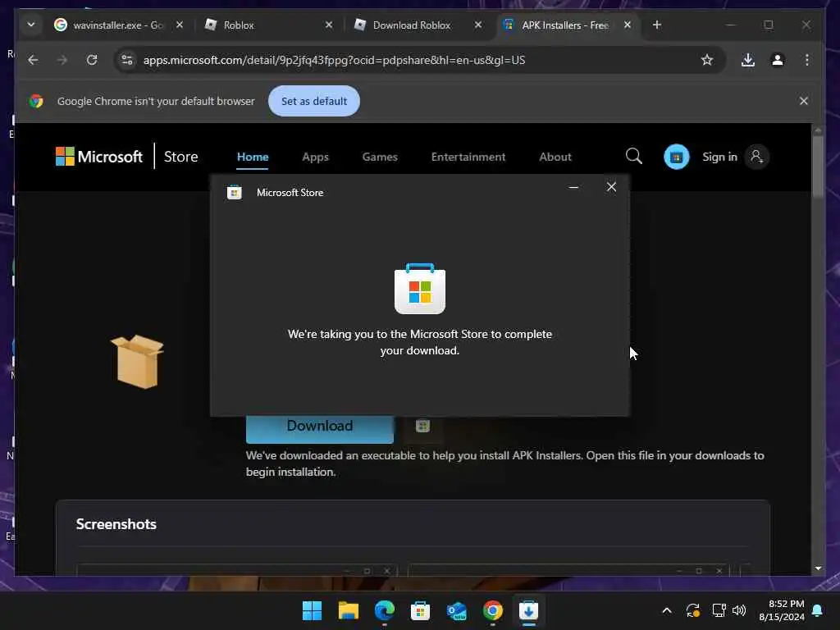
Task: Open the network tray icon
Action: 719,610
